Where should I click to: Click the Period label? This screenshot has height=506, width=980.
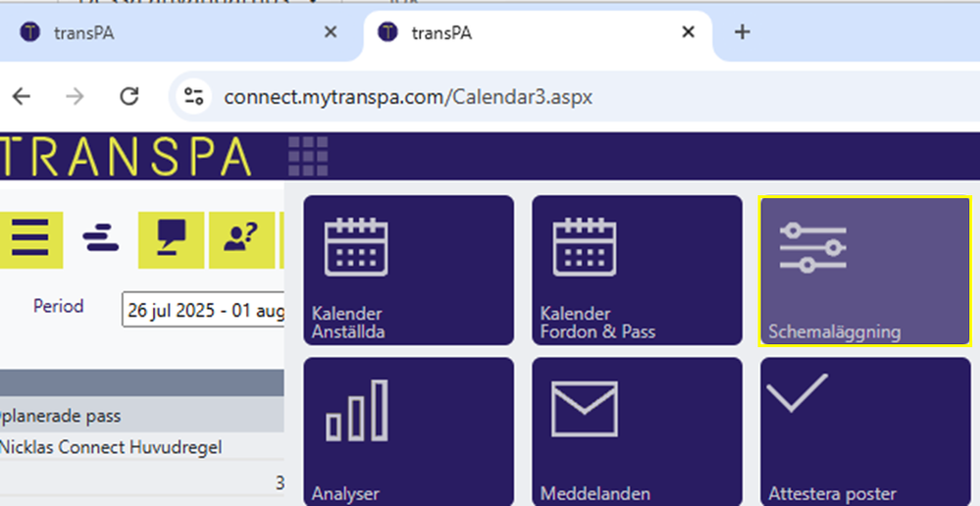pos(58,306)
